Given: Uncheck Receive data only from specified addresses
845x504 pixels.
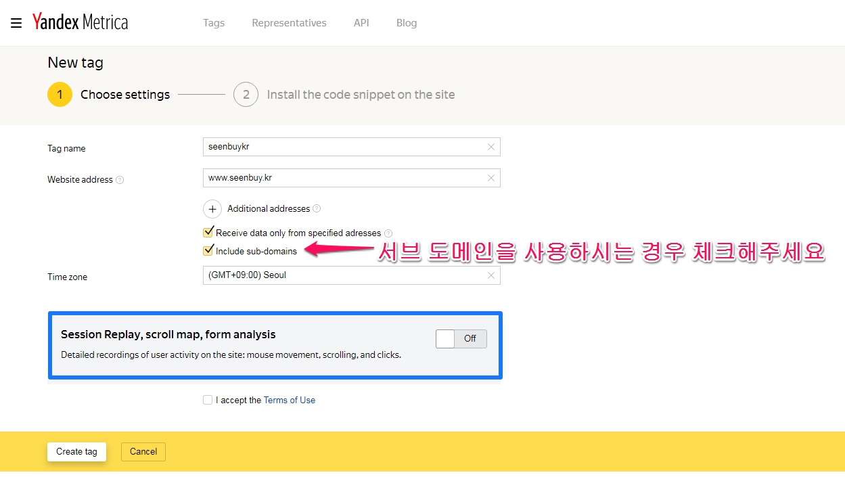Looking at the screenshot, I should pyautogui.click(x=208, y=233).
